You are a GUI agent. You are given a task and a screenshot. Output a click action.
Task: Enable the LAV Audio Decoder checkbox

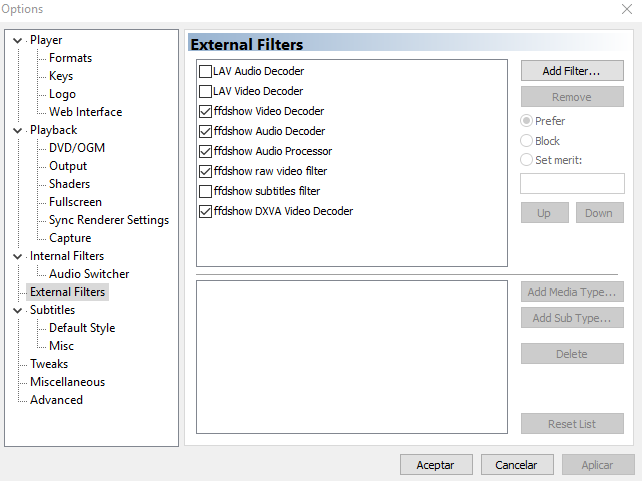(x=206, y=72)
